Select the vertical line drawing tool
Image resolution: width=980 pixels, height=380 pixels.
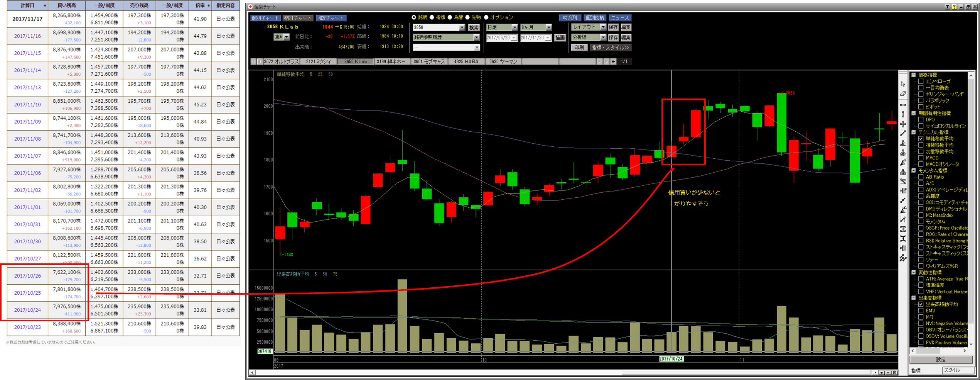[903, 114]
